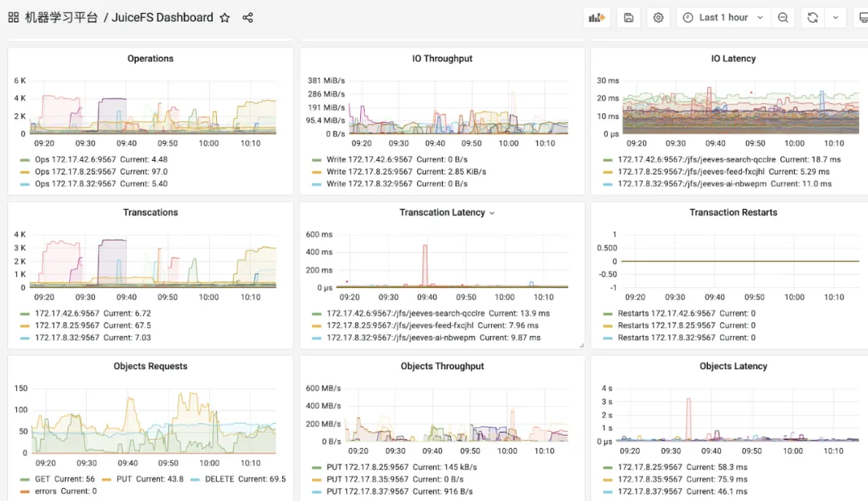Open the Objects Latency panel title menu
This screenshot has height=501, width=868.
pos(733,367)
